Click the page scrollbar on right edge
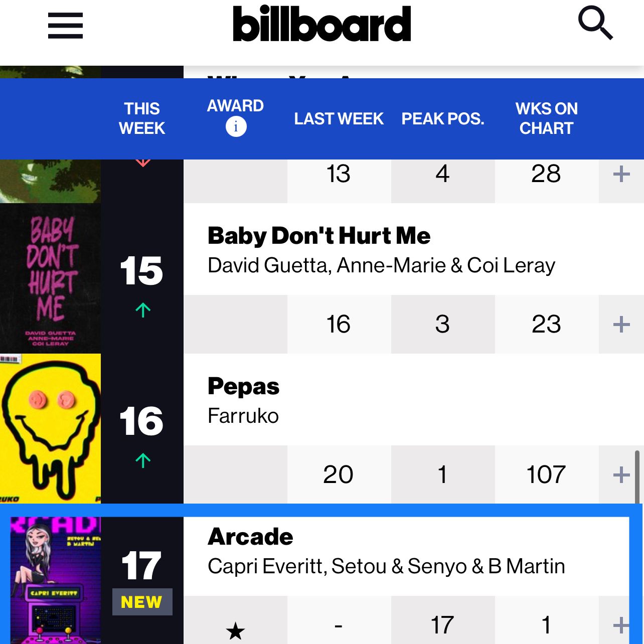The image size is (644, 644). 637,476
